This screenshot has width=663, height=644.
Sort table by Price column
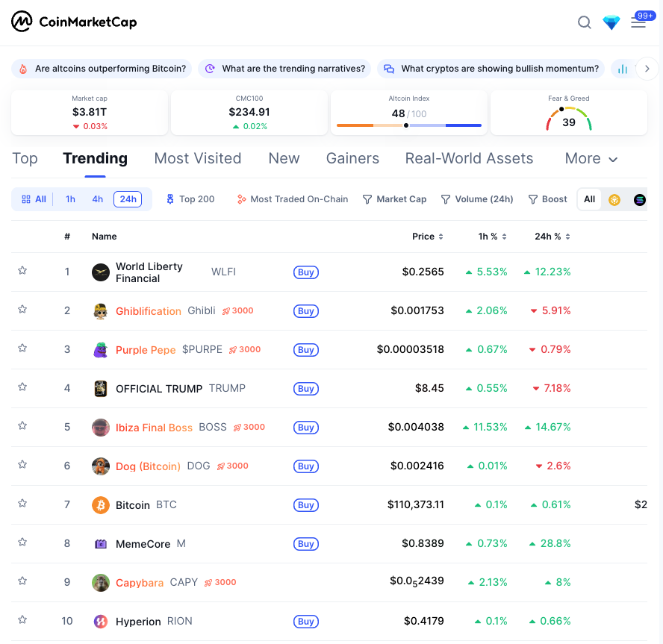(428, 237)
